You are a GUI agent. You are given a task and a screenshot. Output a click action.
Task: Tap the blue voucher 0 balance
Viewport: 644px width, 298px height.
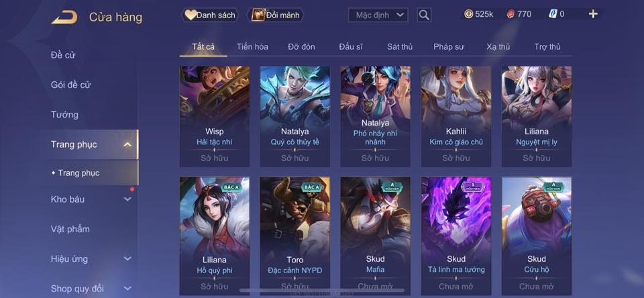click(x=557, y=14)
